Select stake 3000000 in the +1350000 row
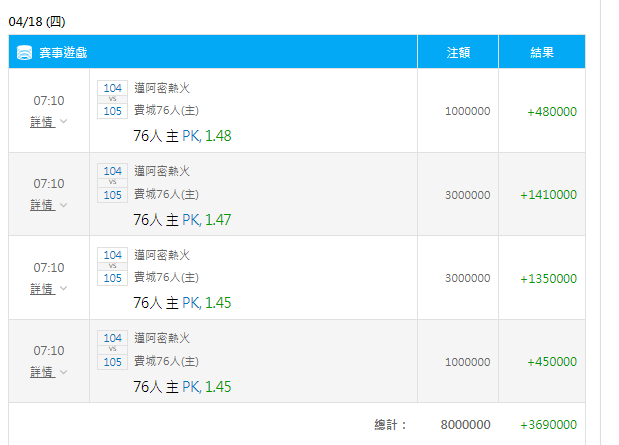 click(x=467, y=278)
